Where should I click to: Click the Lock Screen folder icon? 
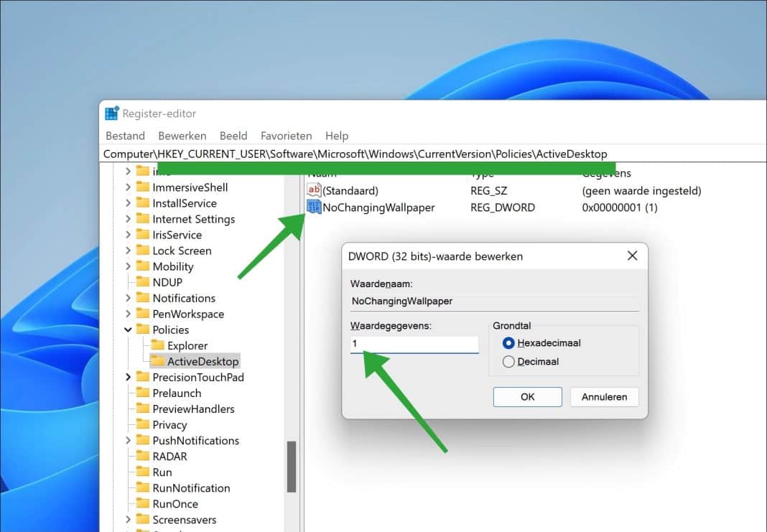[143, 251]
